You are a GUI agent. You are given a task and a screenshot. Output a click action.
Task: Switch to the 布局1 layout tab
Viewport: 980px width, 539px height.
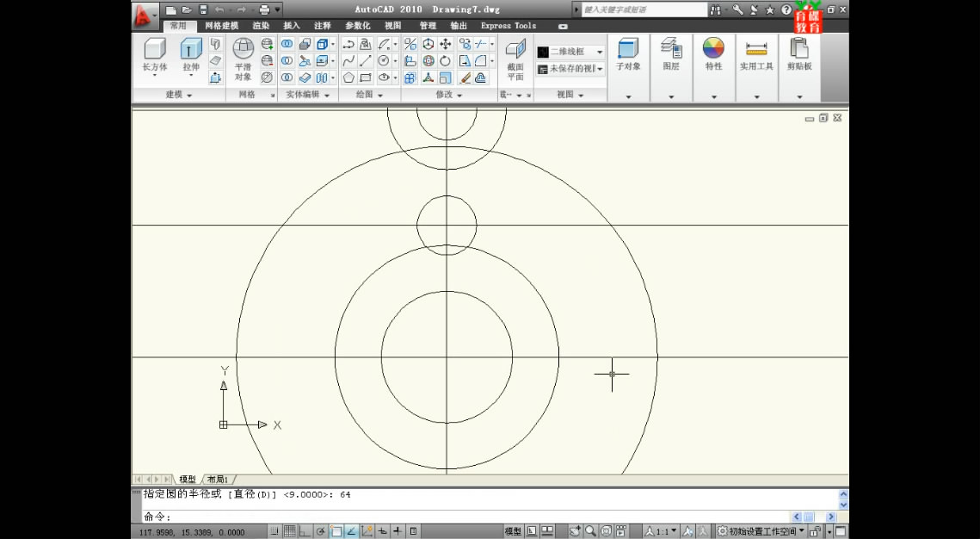click(x=218, y=479)
